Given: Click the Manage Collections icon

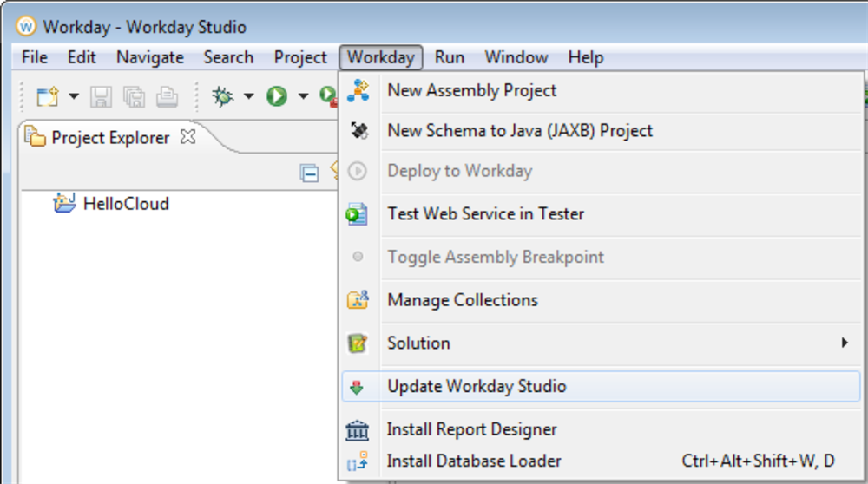Looking at the screenshot, I should point(358,300).
